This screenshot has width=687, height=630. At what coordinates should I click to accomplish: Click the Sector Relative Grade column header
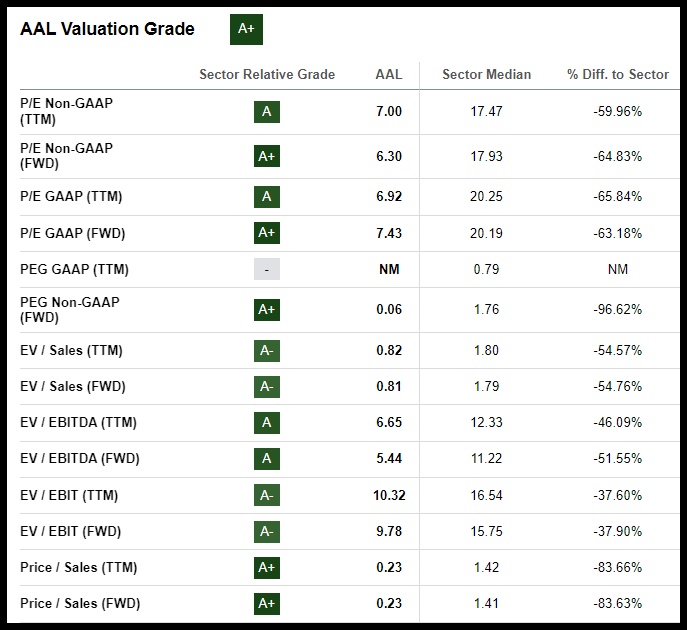pos(267,75)
